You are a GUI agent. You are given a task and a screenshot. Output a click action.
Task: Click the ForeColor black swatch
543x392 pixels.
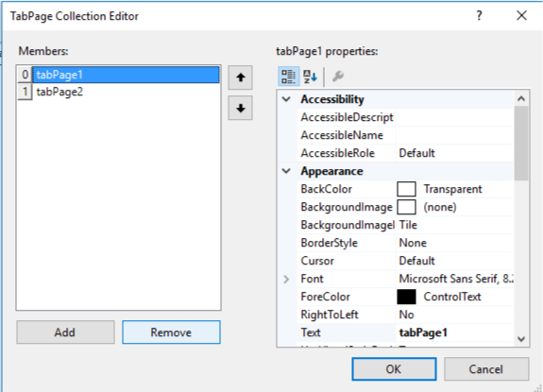[x=406, y=297]
